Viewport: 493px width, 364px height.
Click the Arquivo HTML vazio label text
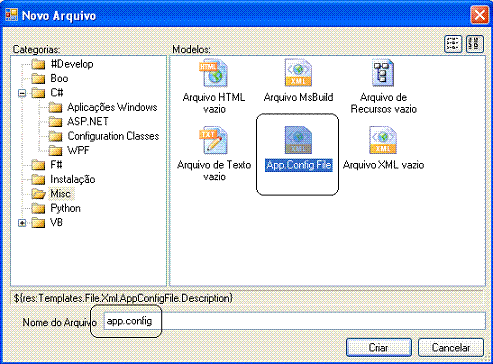[x=214, y=103]
